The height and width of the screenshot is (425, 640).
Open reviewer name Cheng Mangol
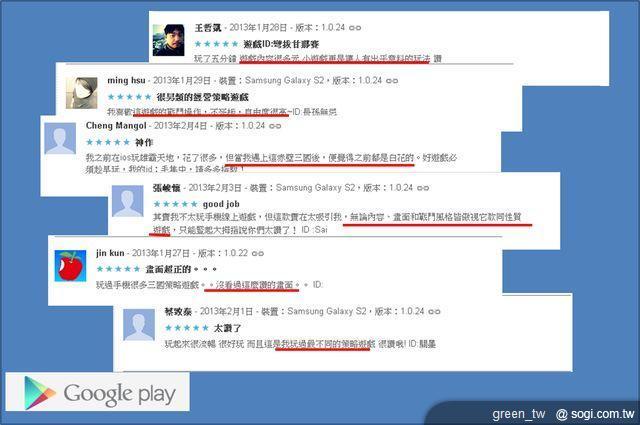tap(116, 126)
